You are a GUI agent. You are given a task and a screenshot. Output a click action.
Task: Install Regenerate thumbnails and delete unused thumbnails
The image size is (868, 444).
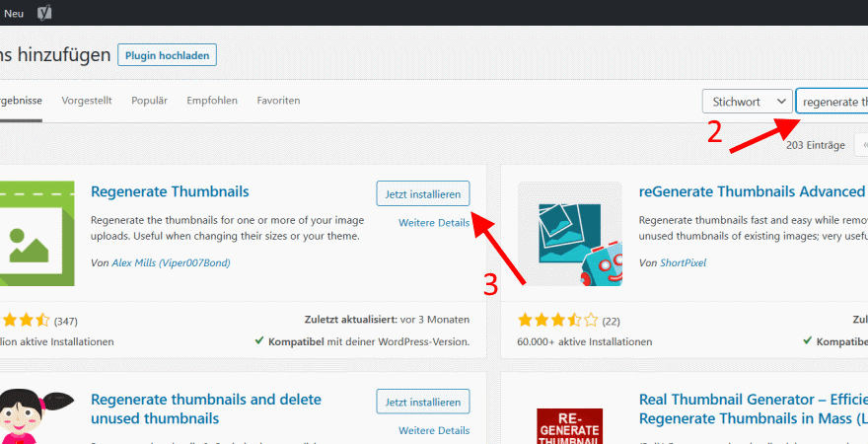[x=423, y=402]
